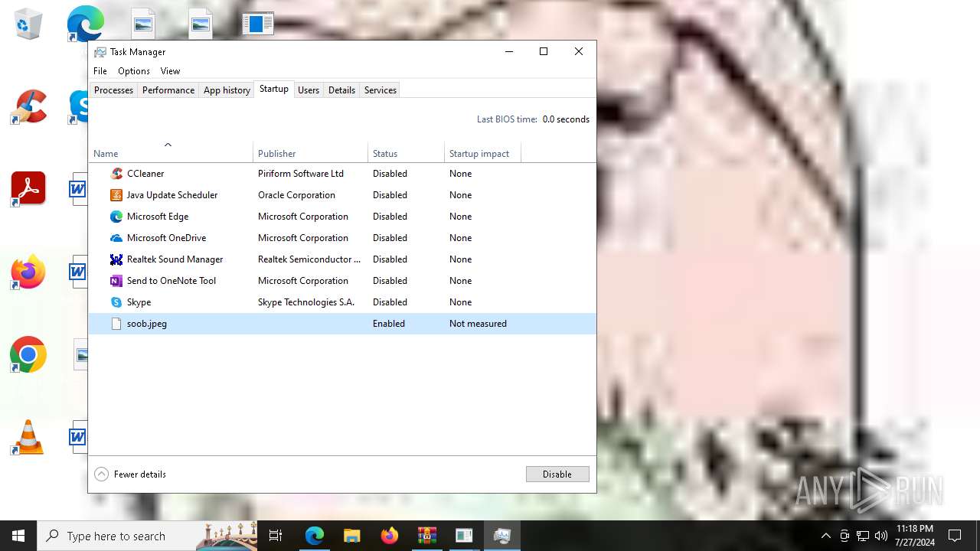
Task: Show hidden system tray icons
Action: tap(825, 536)
